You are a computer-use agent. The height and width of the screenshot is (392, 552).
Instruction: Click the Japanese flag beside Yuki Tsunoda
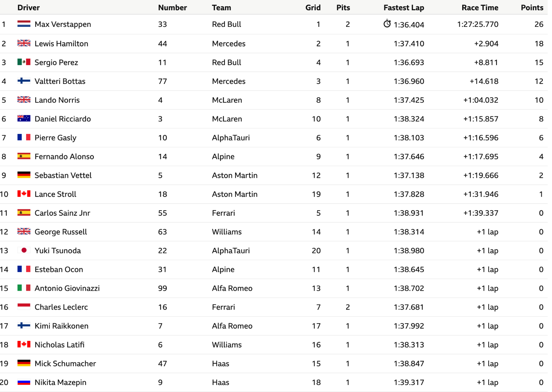coord(24,250)
